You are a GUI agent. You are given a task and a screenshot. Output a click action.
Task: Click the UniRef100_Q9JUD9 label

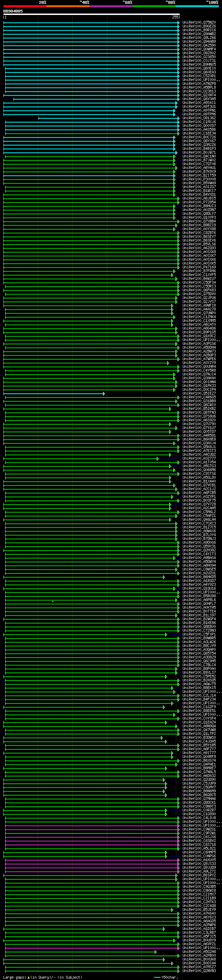point(199,868)
